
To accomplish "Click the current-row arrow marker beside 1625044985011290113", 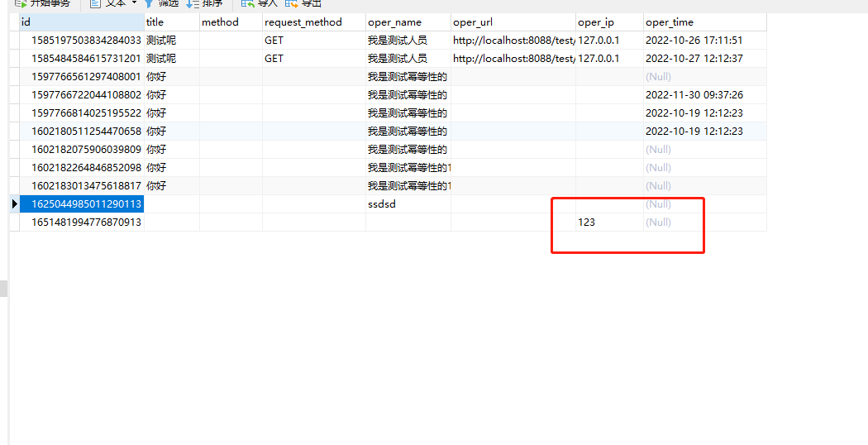I will pyautogui.click(x=14, y=204).
